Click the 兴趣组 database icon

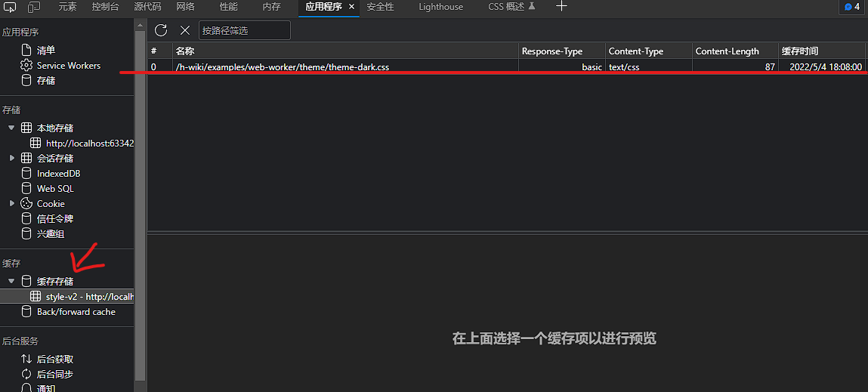pos(26,234)
